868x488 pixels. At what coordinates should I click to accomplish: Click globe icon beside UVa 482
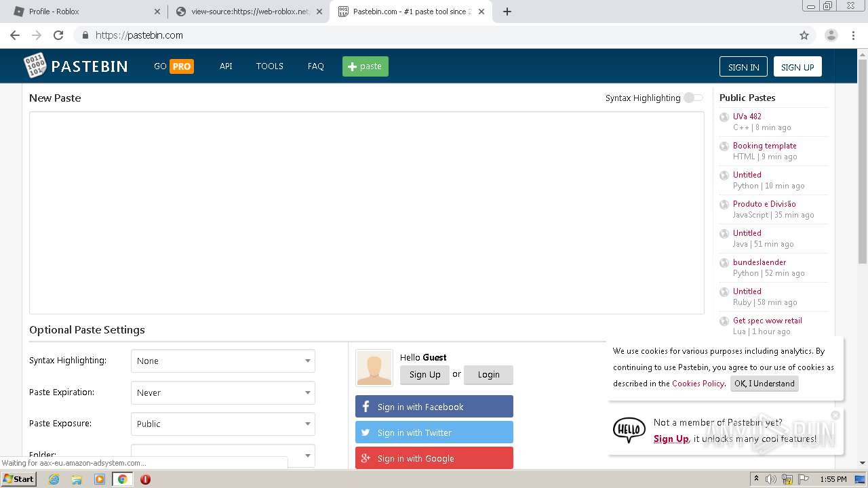tap(724, 117)
